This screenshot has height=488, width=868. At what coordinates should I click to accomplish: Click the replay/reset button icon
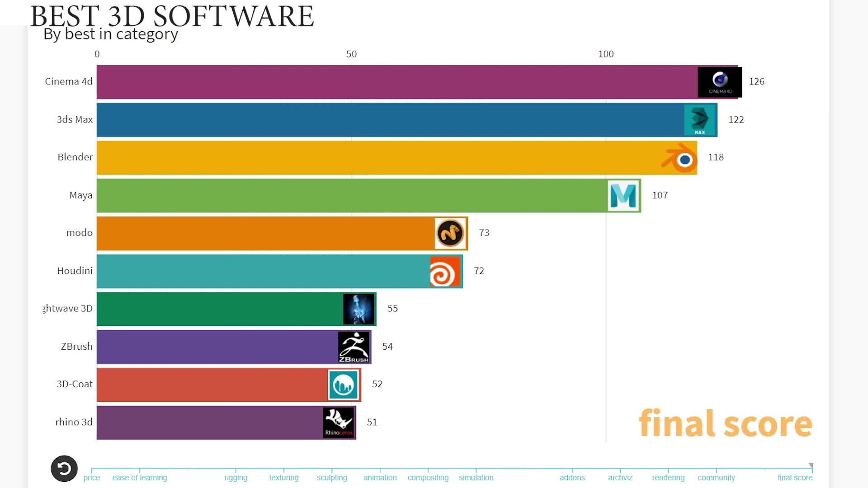(x=64, y=468)
